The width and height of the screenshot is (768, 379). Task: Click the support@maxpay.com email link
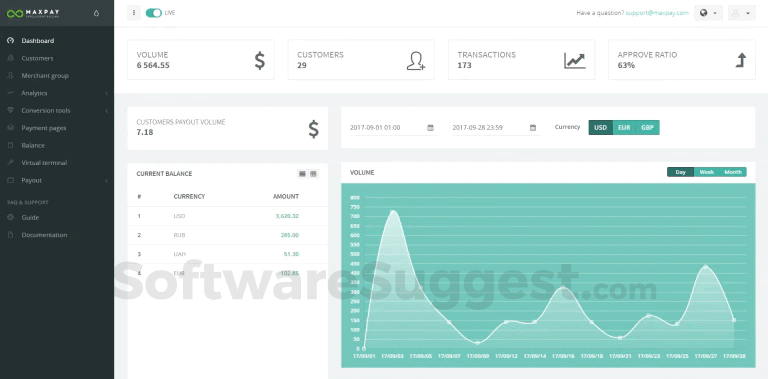pos(657,13)
